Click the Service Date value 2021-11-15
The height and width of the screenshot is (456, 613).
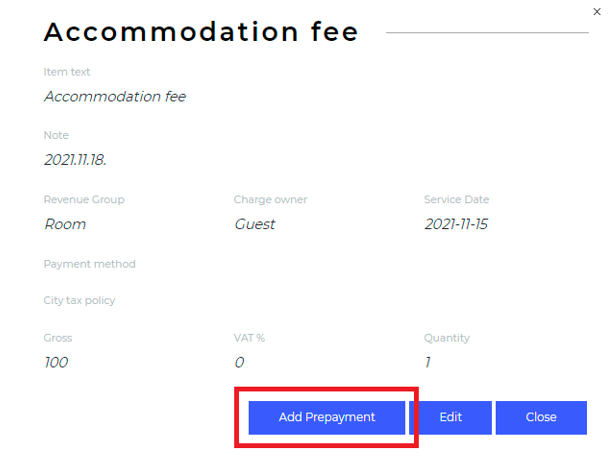coord(457,224)
